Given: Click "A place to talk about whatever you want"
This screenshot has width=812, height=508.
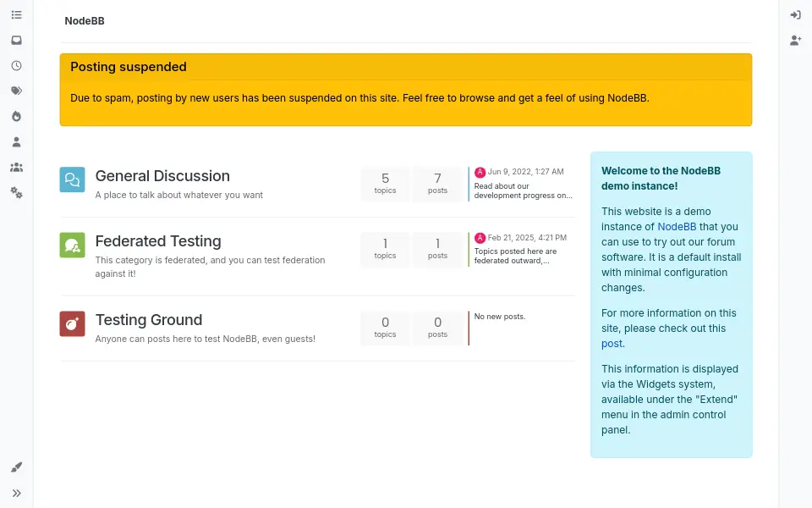Looking at the screenshot, I should [179, 195].
